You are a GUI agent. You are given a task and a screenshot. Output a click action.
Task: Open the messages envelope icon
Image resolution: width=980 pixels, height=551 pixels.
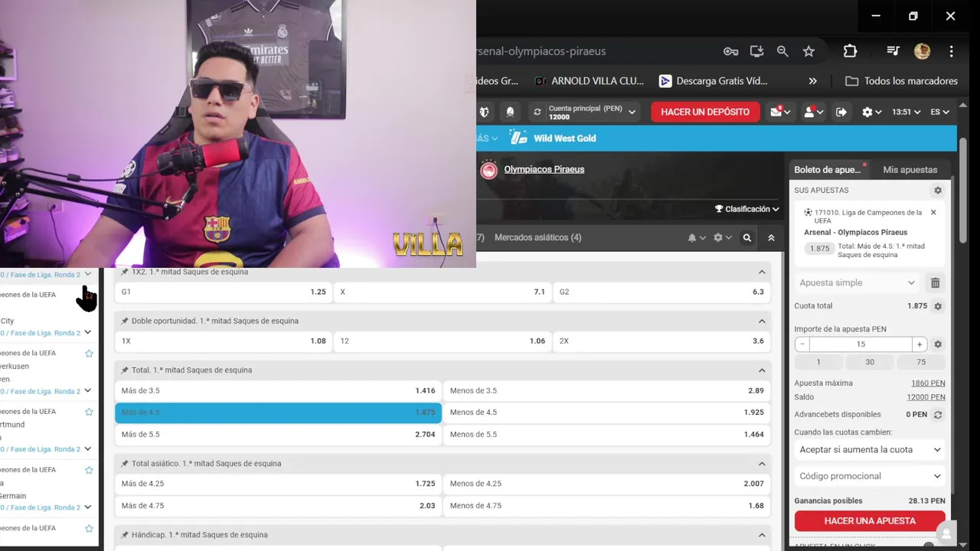[776, 112]
